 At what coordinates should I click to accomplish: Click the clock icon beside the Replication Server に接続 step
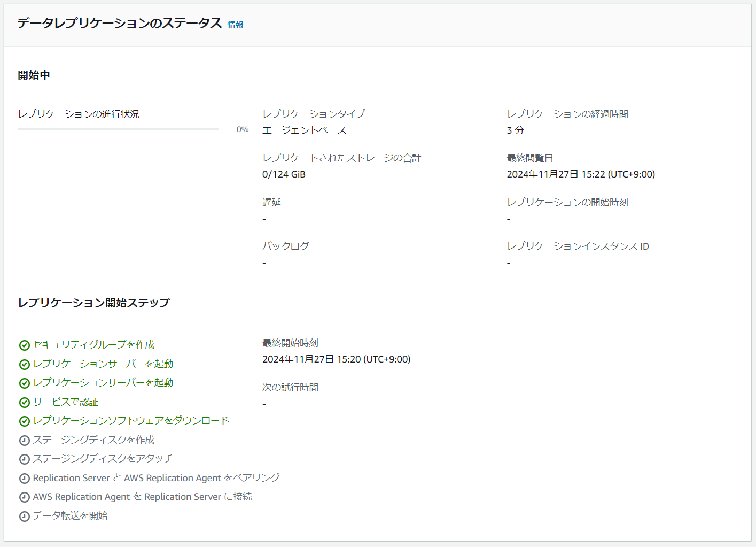click(24, 497)
